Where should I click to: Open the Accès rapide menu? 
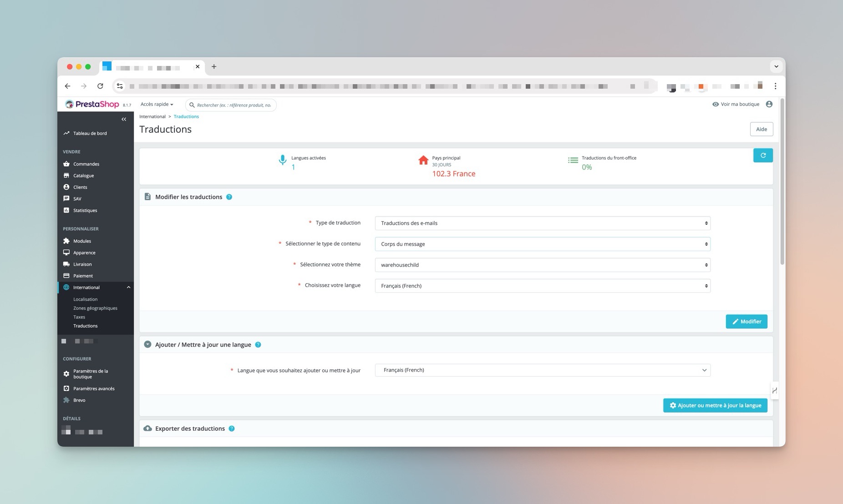coord(157,104)
